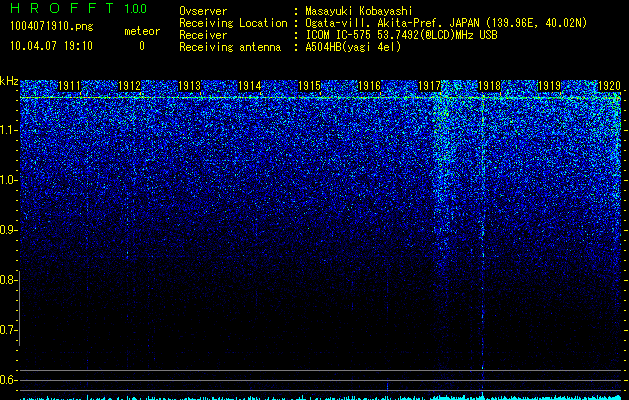Select the filename 1004071910.png
629x400 pixels.
pyautogui.click(x=52, y=26)
